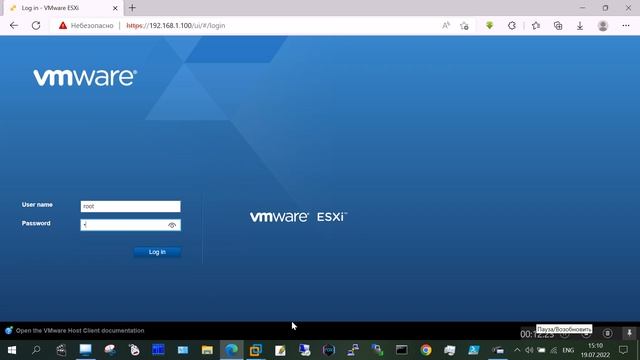
Task: Open File Explorer in taskbar
Action: (207, 350)
